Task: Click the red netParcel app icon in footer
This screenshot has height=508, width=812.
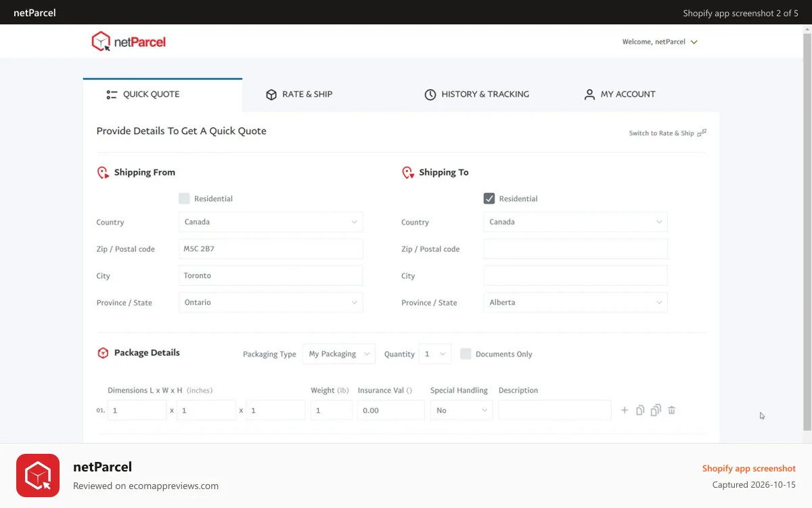Action: 38,475
